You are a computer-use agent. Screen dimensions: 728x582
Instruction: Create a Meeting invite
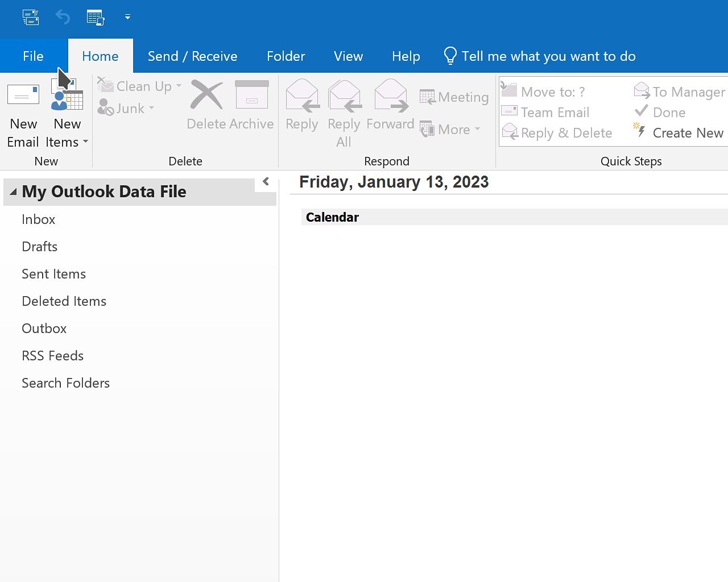coord(454,97)
